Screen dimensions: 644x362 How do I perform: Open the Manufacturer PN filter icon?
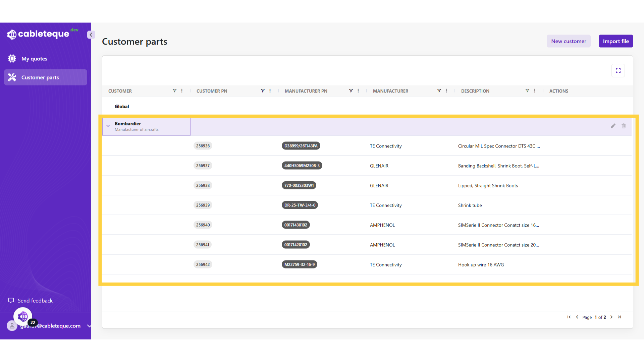351,91
